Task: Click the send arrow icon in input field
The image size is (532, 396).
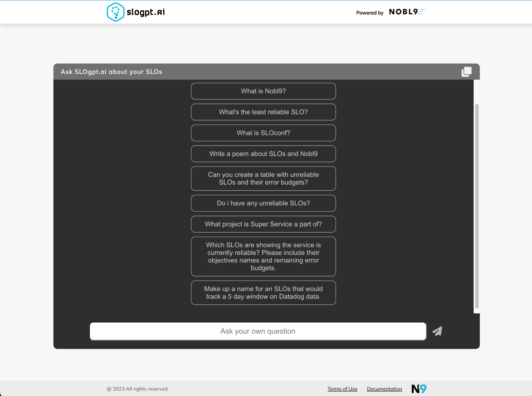Action: 437,331
